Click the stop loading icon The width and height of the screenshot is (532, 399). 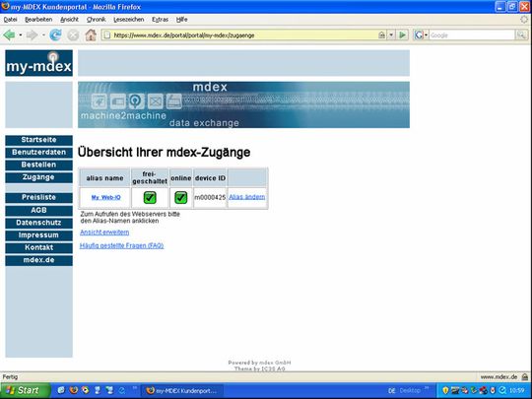point(73,34)
